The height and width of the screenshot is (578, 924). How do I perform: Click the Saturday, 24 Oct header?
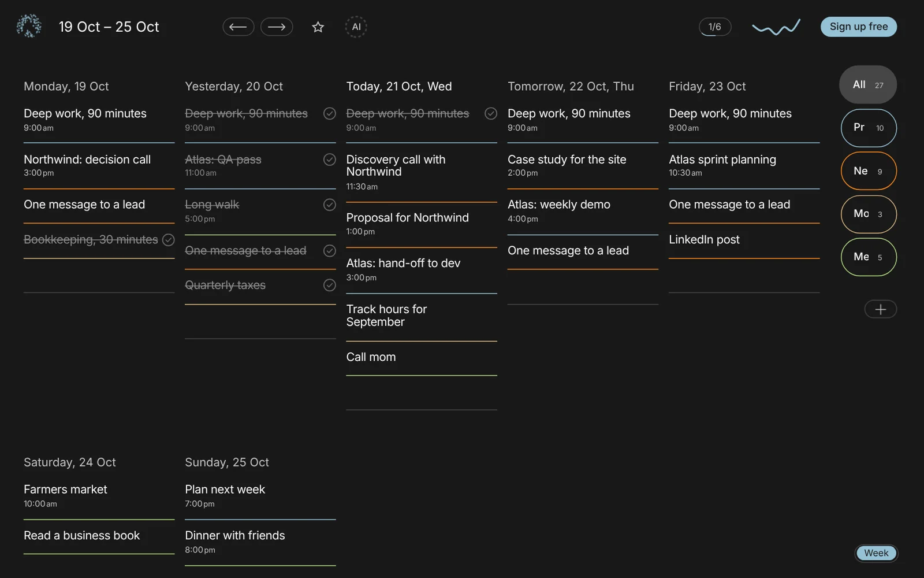click(70, 462)
